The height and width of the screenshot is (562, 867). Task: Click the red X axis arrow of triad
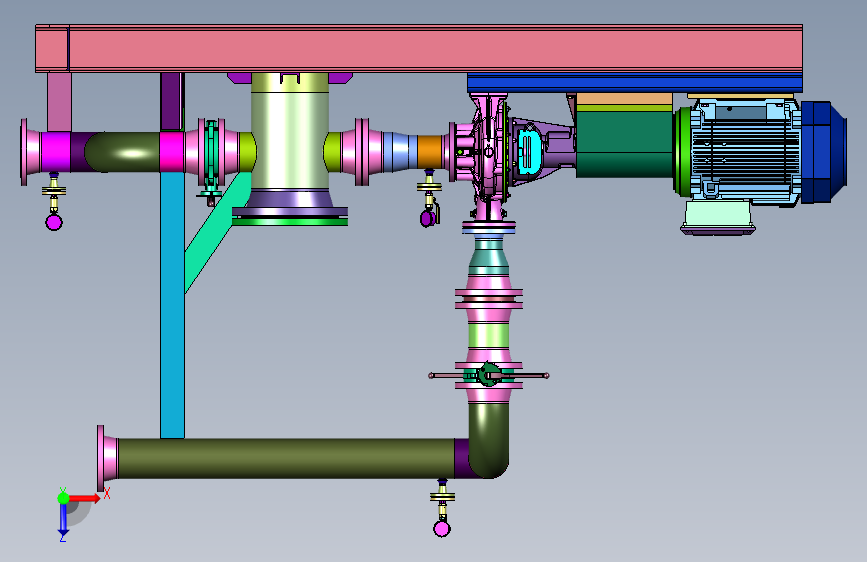click(x=85, y=498)
